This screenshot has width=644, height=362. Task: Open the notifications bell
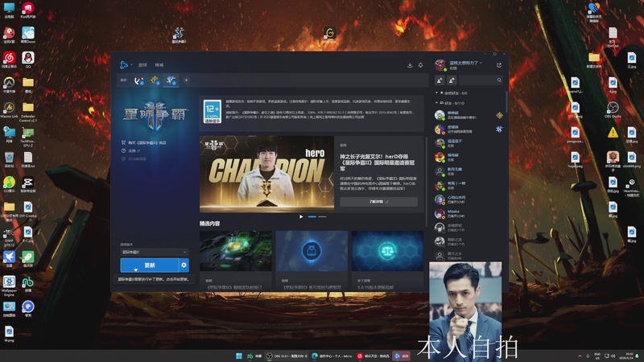(x=420, y=65)
